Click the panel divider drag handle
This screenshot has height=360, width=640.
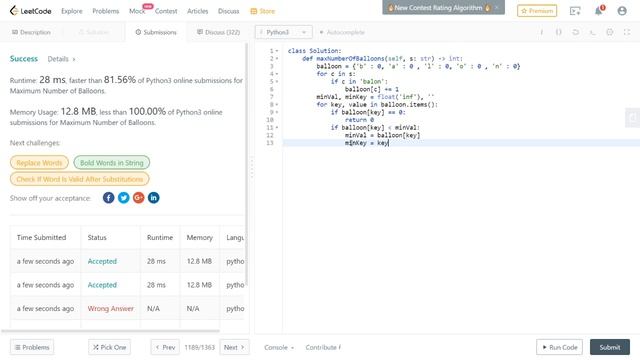click(252, 167)
